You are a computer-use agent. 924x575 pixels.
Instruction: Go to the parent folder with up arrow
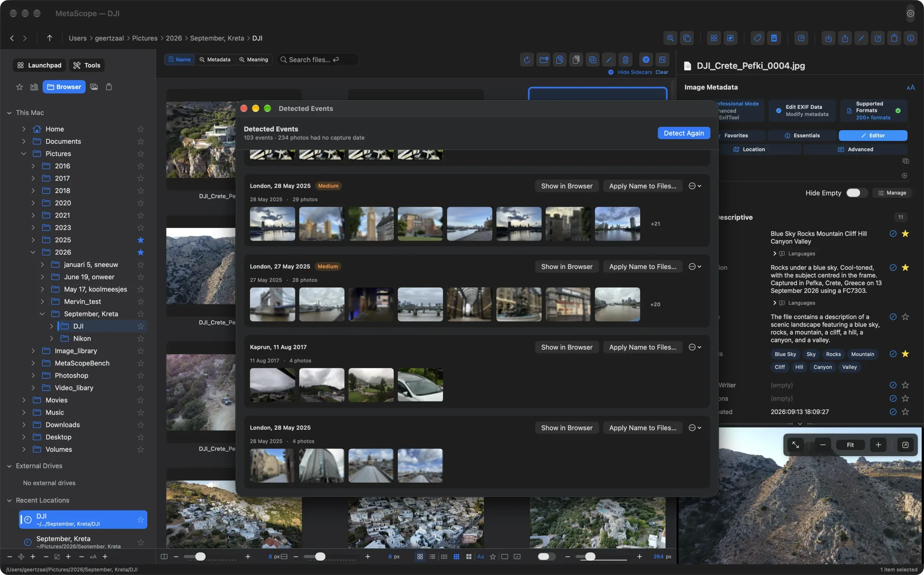(x=49, y=38)
